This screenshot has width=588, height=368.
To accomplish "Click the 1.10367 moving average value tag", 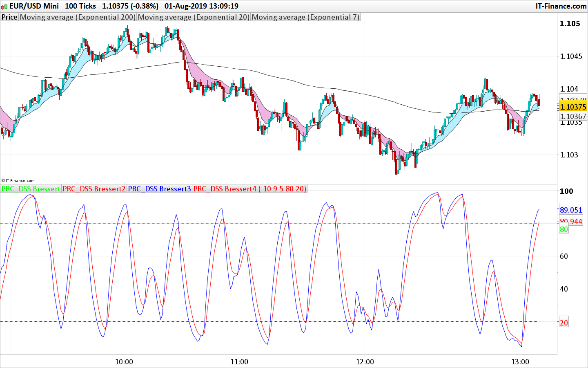I will 573,117.
